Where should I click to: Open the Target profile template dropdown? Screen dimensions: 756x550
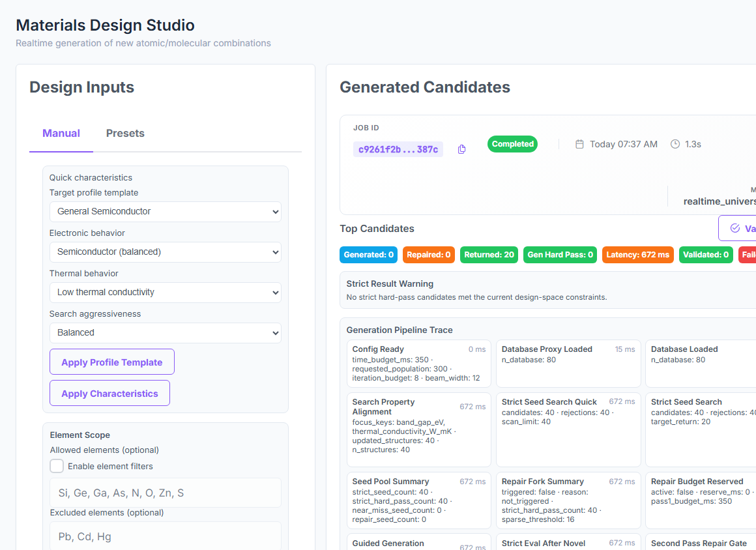pos(166,212)
